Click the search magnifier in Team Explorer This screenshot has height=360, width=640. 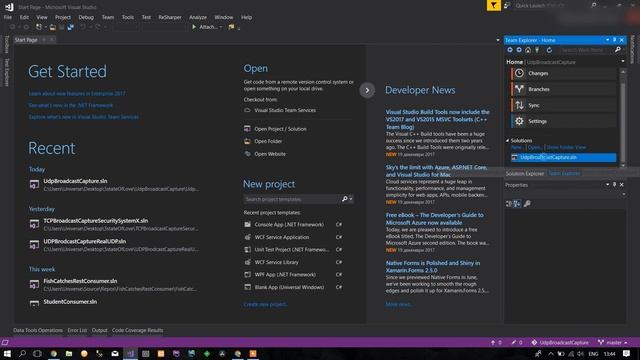pyautogui.click(x=618, y=50)
